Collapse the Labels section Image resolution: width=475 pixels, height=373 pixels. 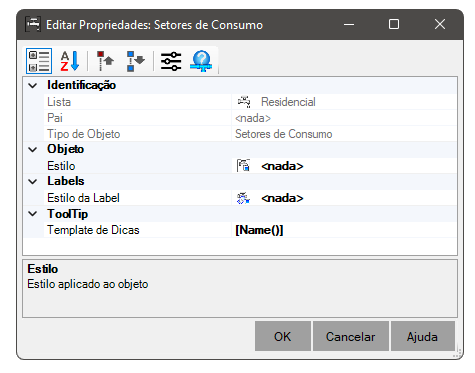33,182
